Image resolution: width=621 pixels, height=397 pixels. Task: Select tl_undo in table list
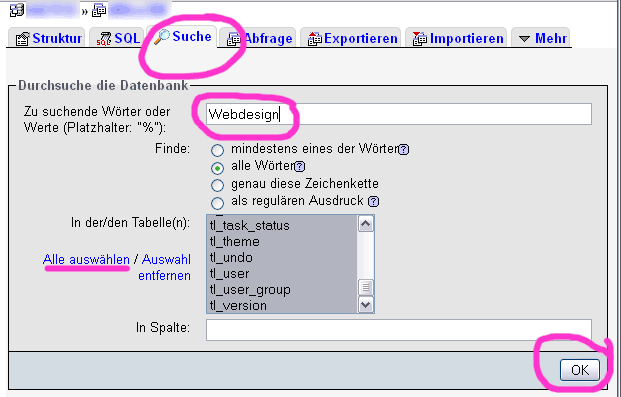282,258
